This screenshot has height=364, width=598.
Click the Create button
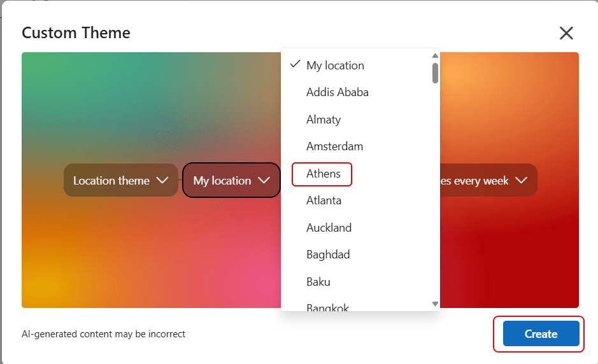coord(541,334)
